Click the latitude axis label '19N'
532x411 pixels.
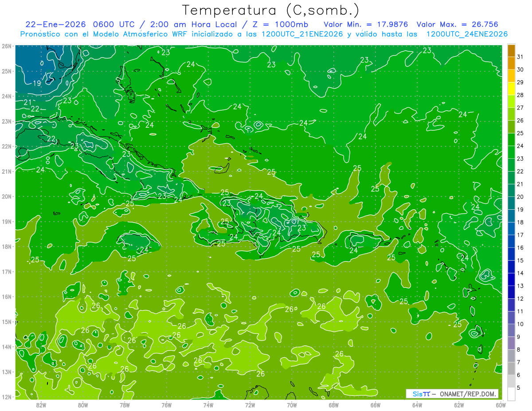pyautogui.click(x=7, y=221)
